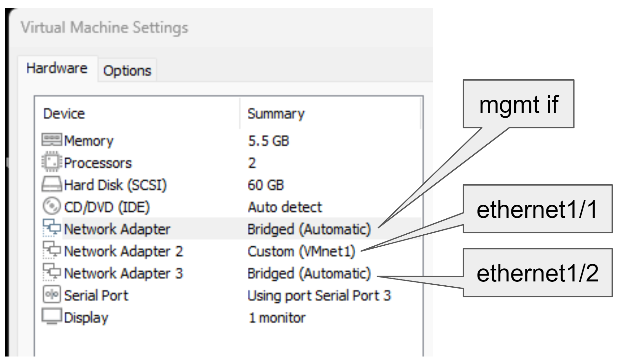Screen dimensions: 619x364
Task: Select the "Using port Serial Port 3" entry
Action: pos(319,295)
